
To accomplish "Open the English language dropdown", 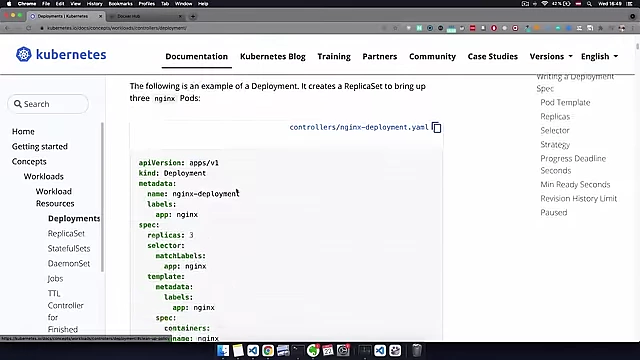I will pyautogui.click(x=599, y=56).
